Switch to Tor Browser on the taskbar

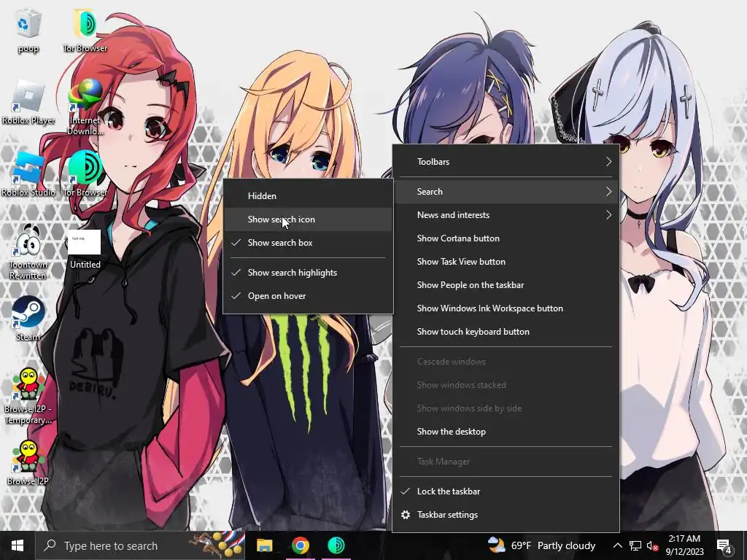click(336, 545)
